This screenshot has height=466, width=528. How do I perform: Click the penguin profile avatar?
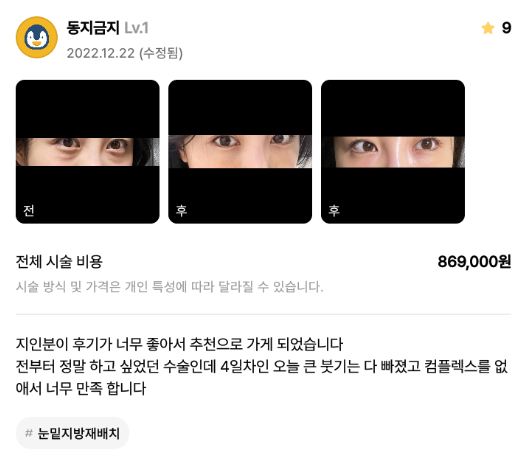tap(37, 37)
